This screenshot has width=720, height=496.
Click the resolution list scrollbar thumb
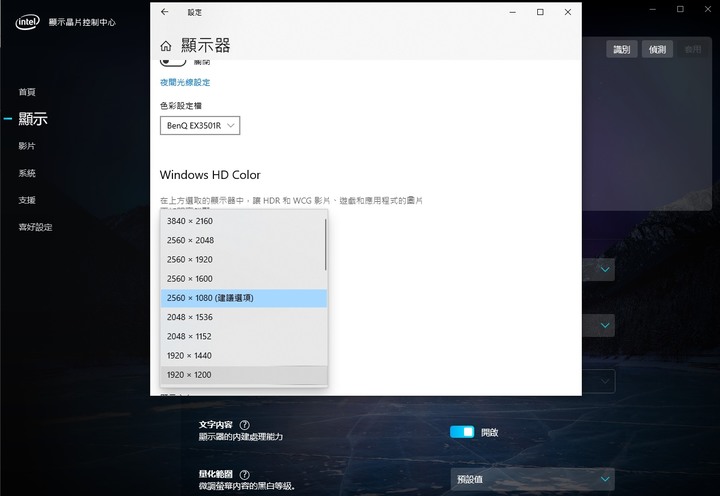(x=326, y=244)
